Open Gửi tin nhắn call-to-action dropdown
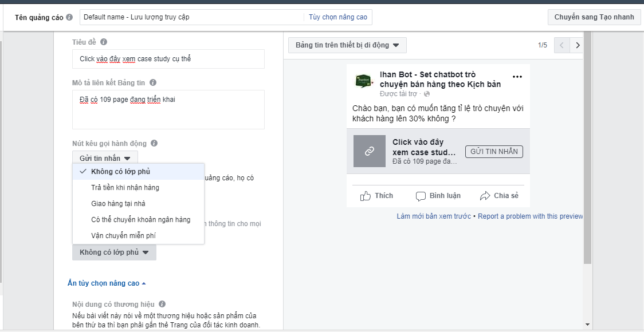 105,158
